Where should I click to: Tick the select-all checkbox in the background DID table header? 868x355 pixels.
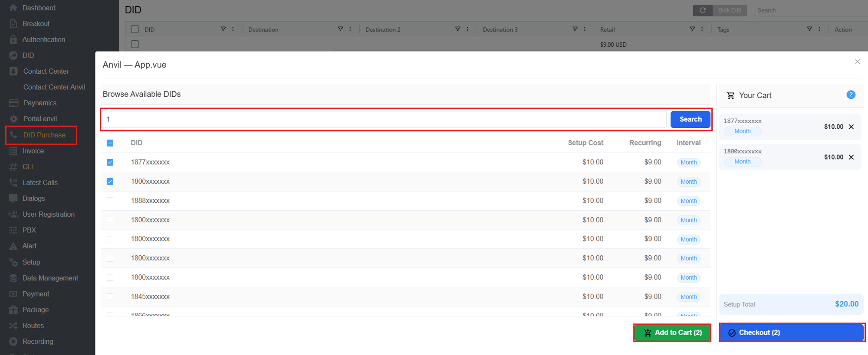tap(135, 29)
